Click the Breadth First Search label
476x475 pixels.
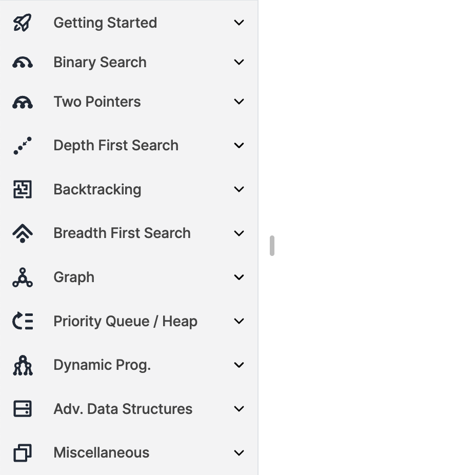(x=122, y=232)
